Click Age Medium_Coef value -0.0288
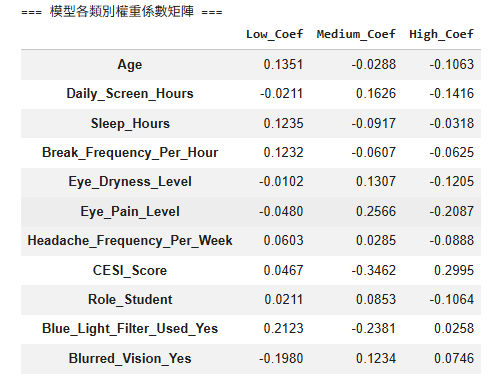This screenshot has height=382, width=497. [x=374, y=64]
